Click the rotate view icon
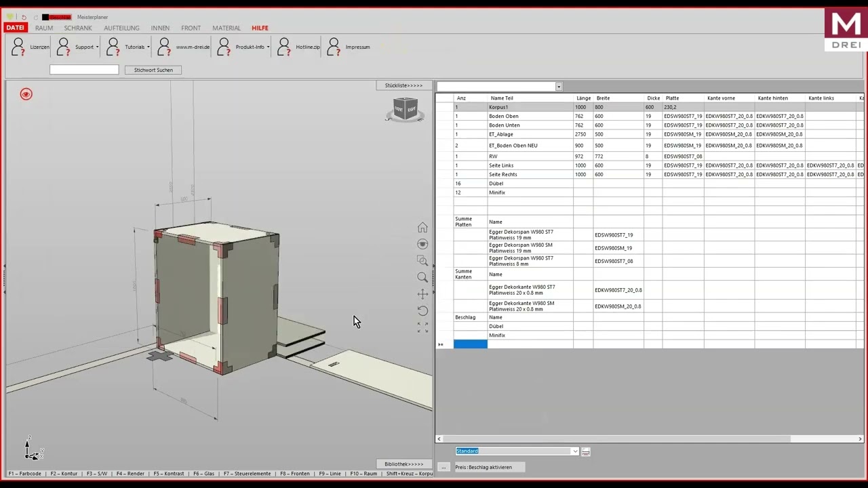 click(422, 310)
